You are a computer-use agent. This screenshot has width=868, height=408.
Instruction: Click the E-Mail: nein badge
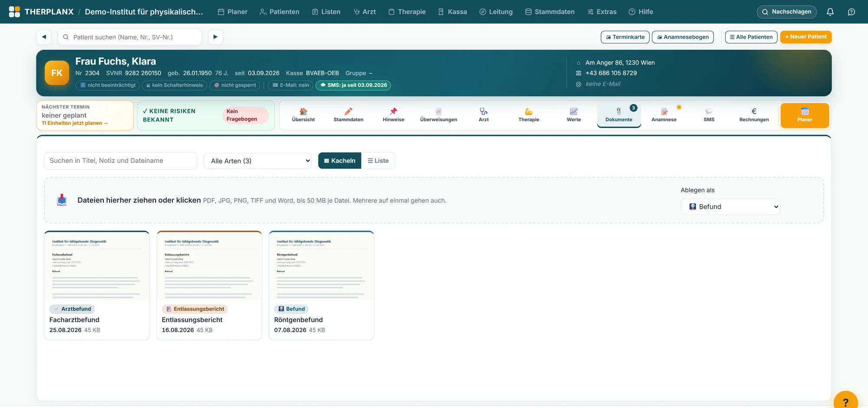(291, 86)
